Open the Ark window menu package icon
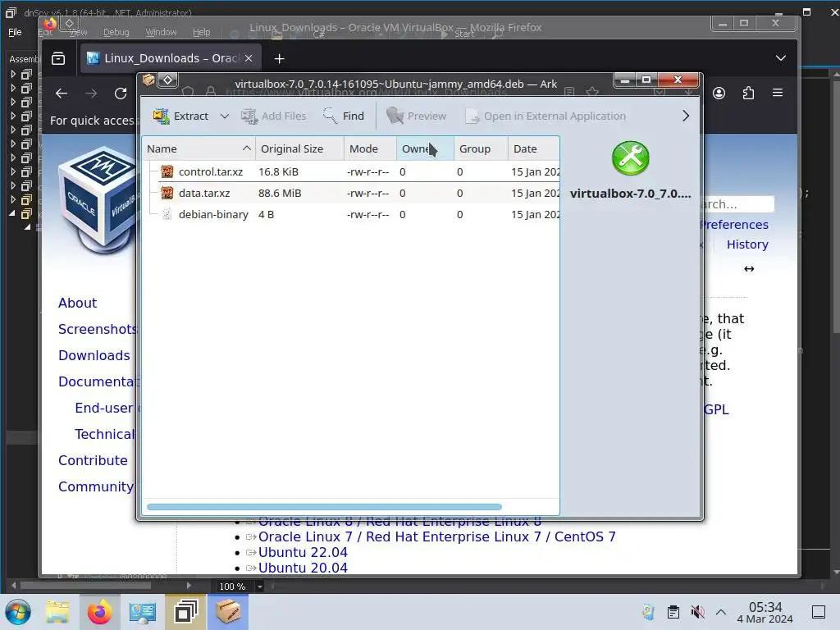This screenshot has width=840, height=630. [x=148, y=80]
